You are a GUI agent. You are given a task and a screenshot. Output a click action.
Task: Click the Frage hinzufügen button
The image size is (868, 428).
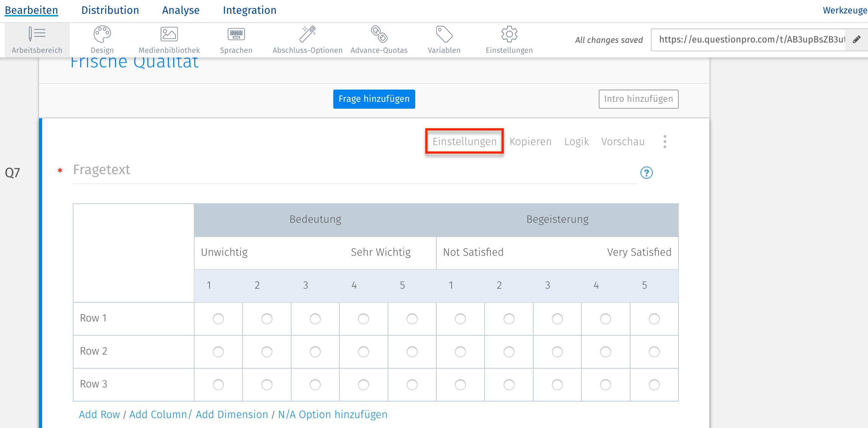pos(374,99)
